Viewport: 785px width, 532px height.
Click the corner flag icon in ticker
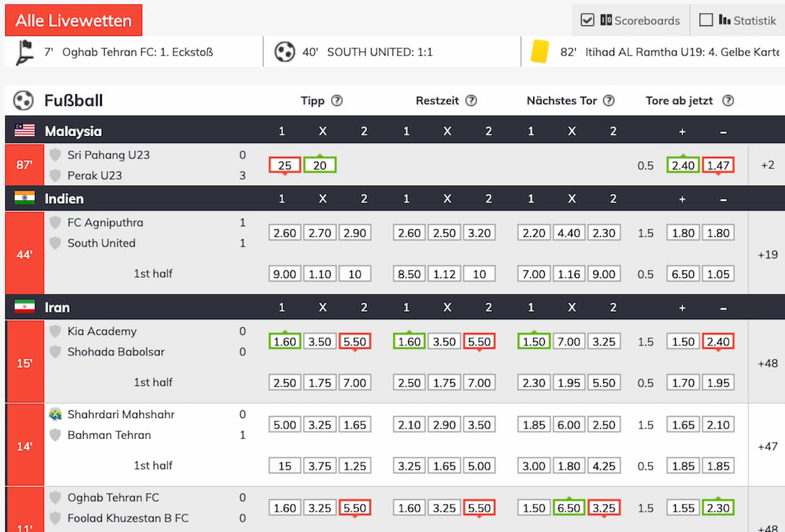click(x=25, y=52)
